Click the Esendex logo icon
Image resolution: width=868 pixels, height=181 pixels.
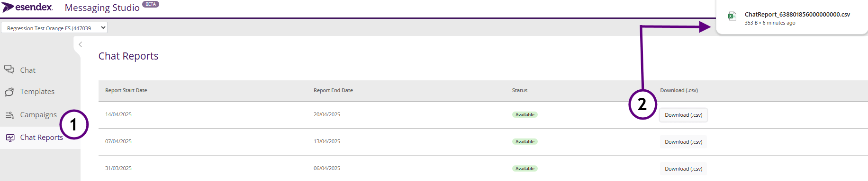[x=8, y=7]
